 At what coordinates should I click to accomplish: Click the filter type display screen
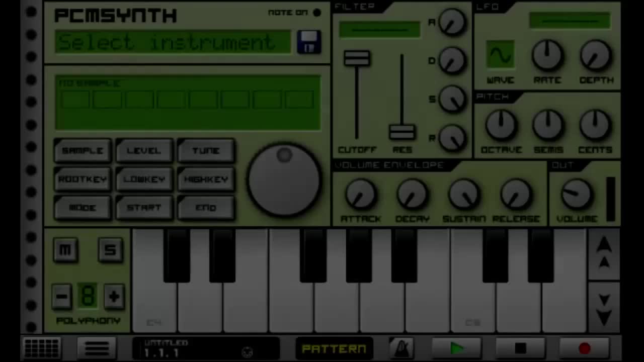[x=379, y=29]
